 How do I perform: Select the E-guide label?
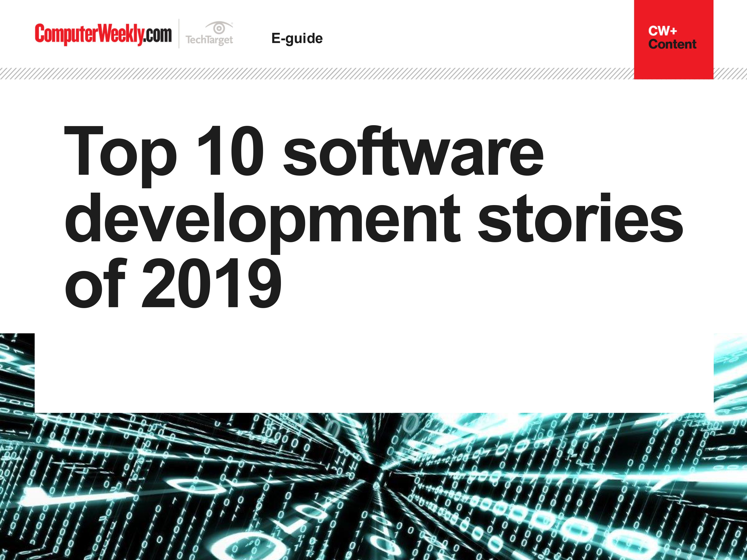[297, 38]
